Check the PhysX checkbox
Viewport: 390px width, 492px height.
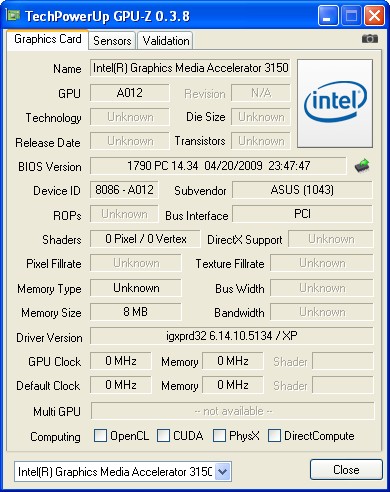[219, 435]
